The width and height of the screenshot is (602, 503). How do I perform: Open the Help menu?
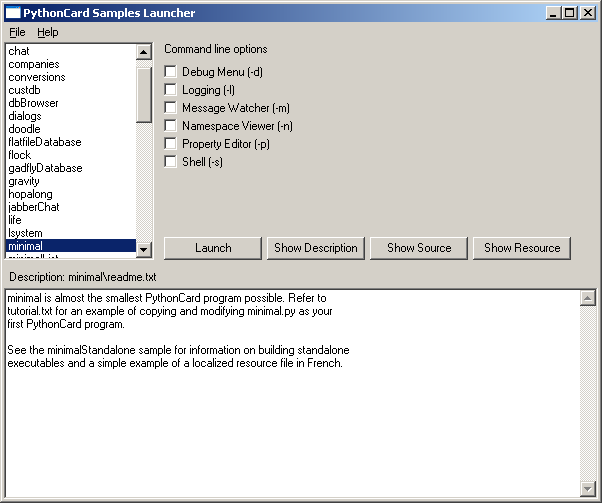[x=48, y=32]
